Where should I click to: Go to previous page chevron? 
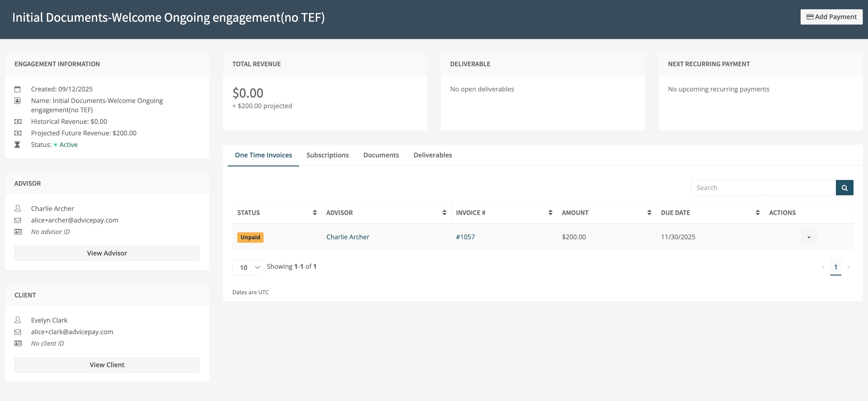tap(823, 267)
